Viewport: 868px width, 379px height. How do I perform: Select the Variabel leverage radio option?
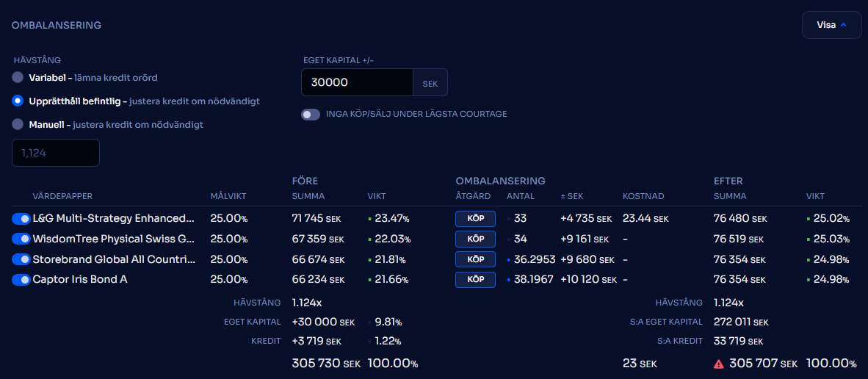pos(18,77)
